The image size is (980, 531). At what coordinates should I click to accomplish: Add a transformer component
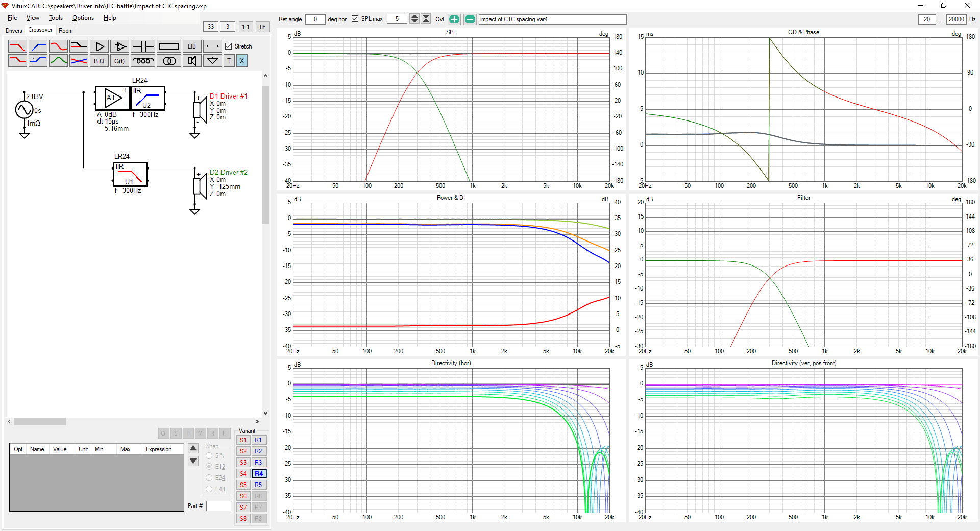(169, 61)
